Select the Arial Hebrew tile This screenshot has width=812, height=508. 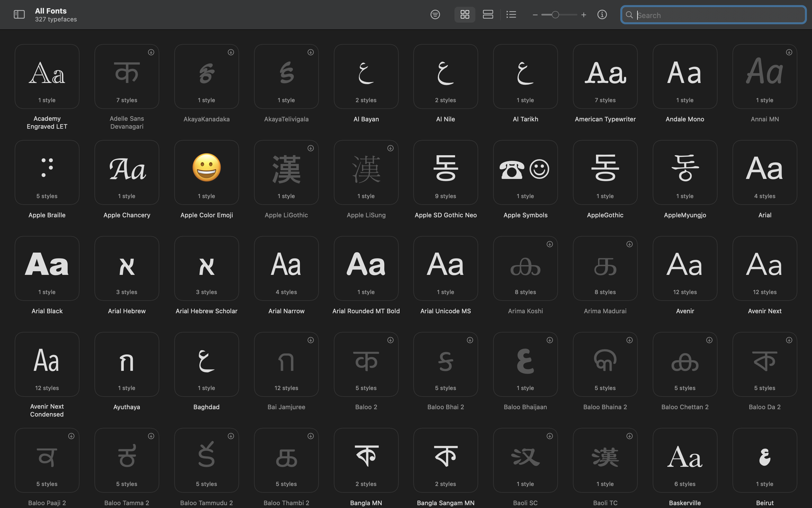(x=127, y=268)
